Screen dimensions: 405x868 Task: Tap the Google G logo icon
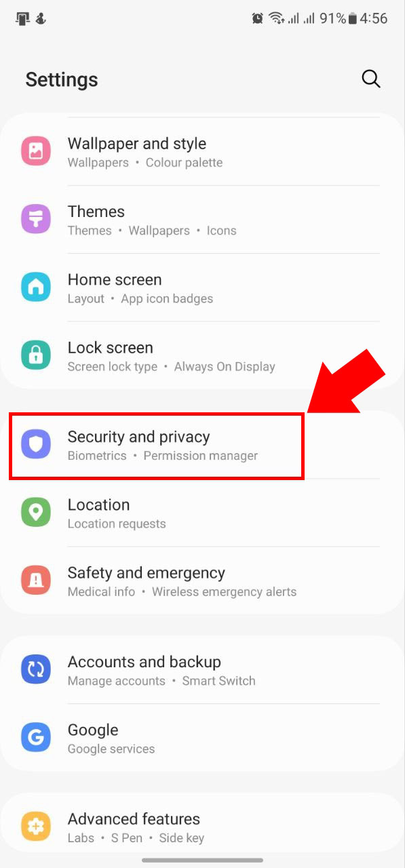(36, 738)
